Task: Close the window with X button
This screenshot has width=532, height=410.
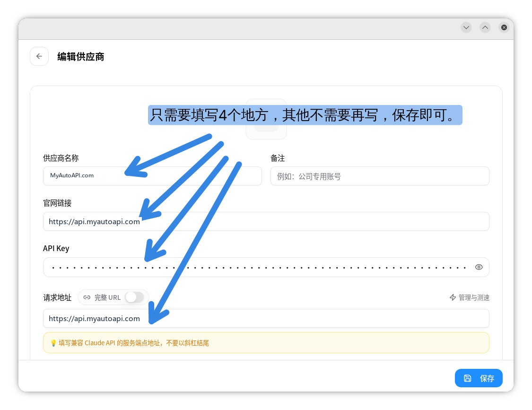Action: click(x=504, y=27)
